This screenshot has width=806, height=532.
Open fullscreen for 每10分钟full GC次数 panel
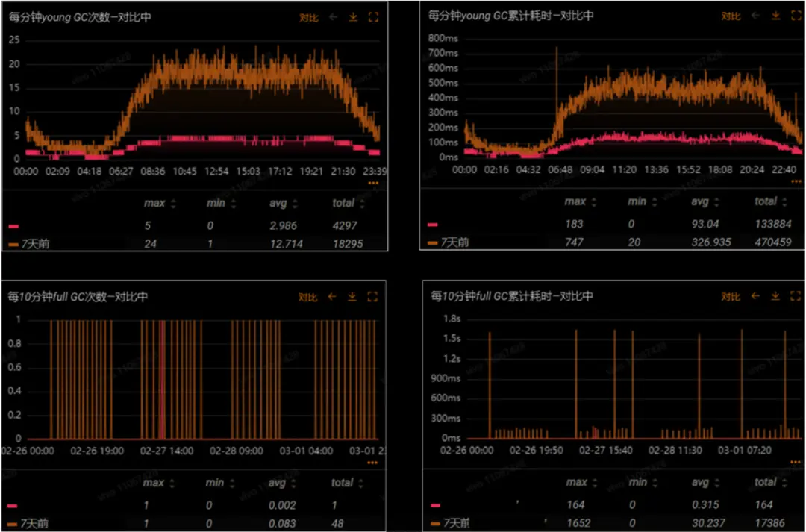(373, 297)
